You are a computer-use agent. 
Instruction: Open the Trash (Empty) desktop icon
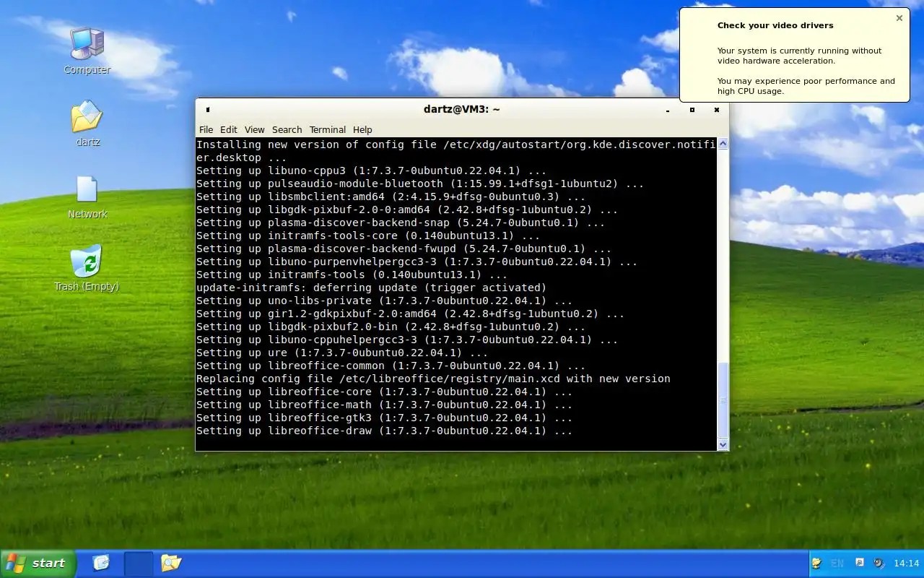87,268
